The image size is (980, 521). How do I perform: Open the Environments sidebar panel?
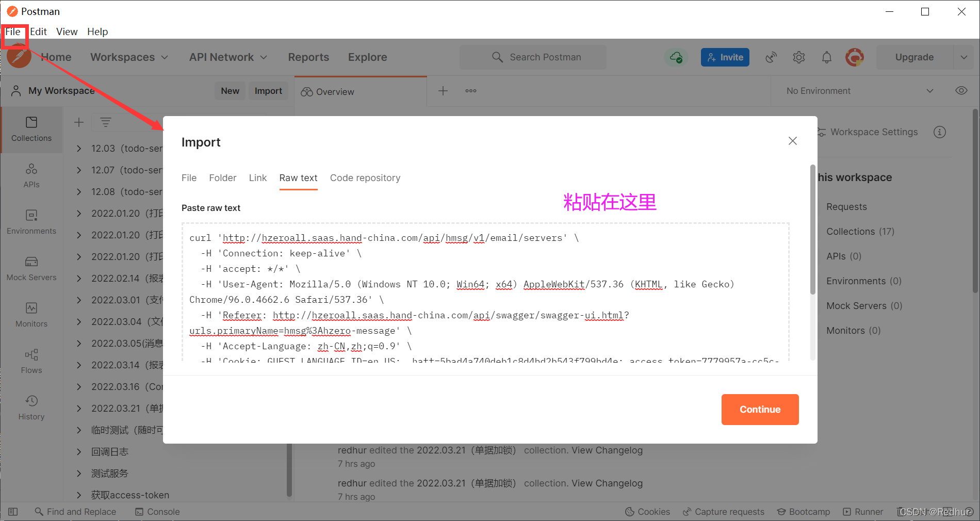tap(31, 222)
